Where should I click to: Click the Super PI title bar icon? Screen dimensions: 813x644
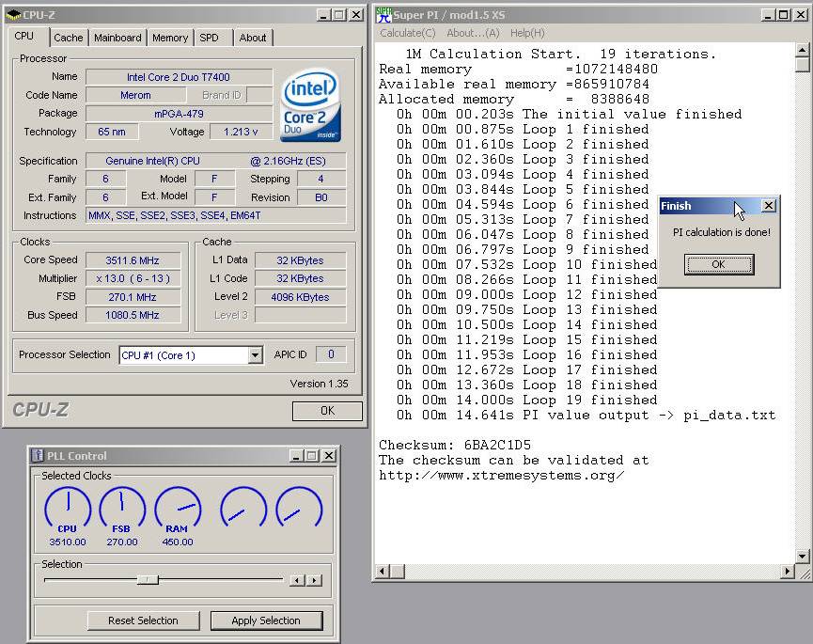tap(383, 15)
